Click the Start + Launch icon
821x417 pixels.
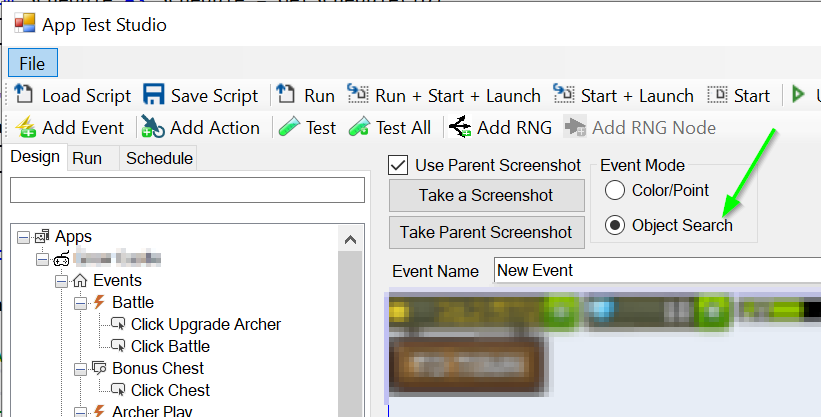point(563,94)
